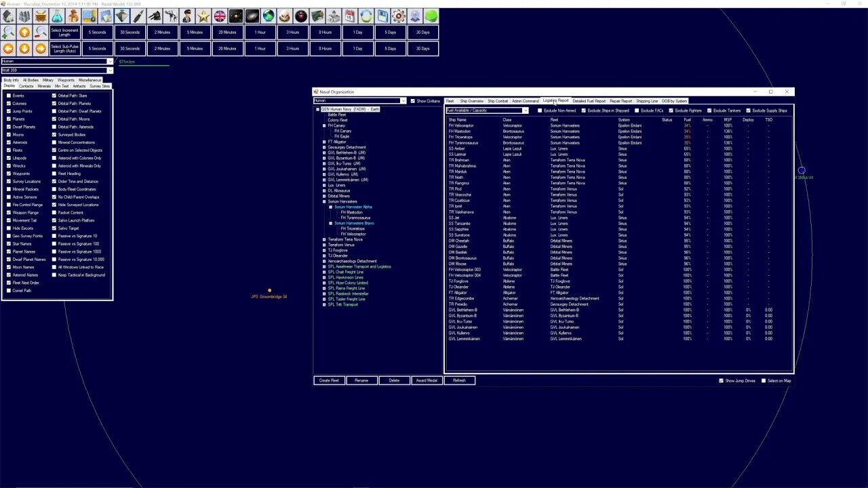Switch to the Minerals tab
This screenshot has height=488, width=868.
coord(44,86)
